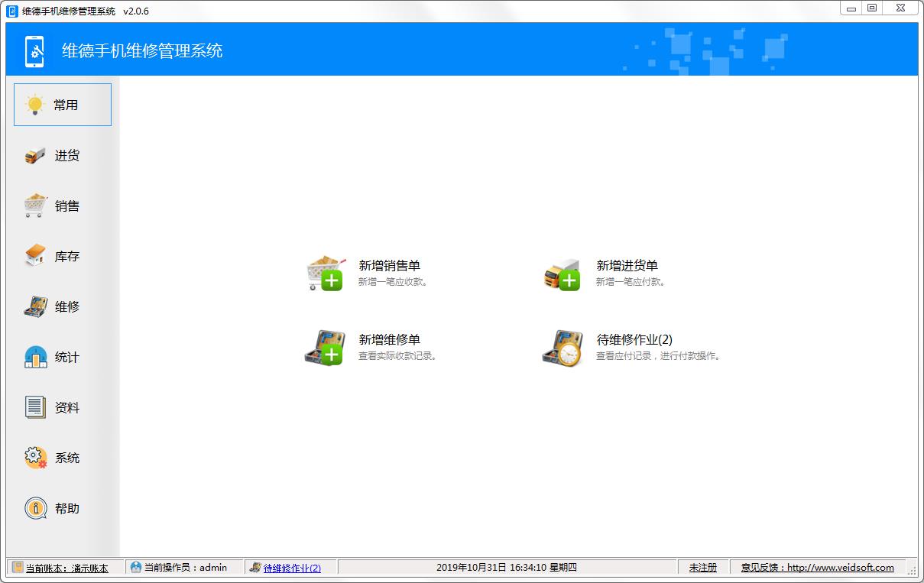This screenshot has width=924, height=583.
Task: Click the gear icon beside 系统
Action: click(x=35, y=458)
